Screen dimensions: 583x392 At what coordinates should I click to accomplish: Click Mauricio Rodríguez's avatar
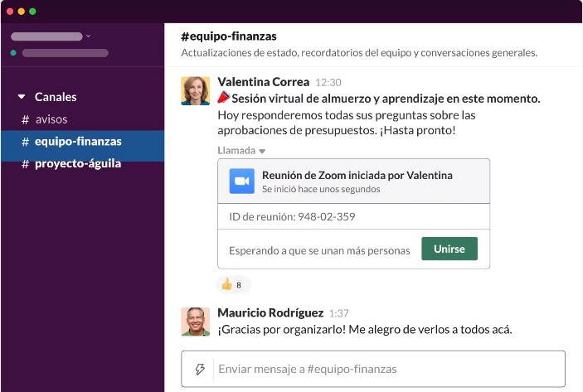coord(195,321)
